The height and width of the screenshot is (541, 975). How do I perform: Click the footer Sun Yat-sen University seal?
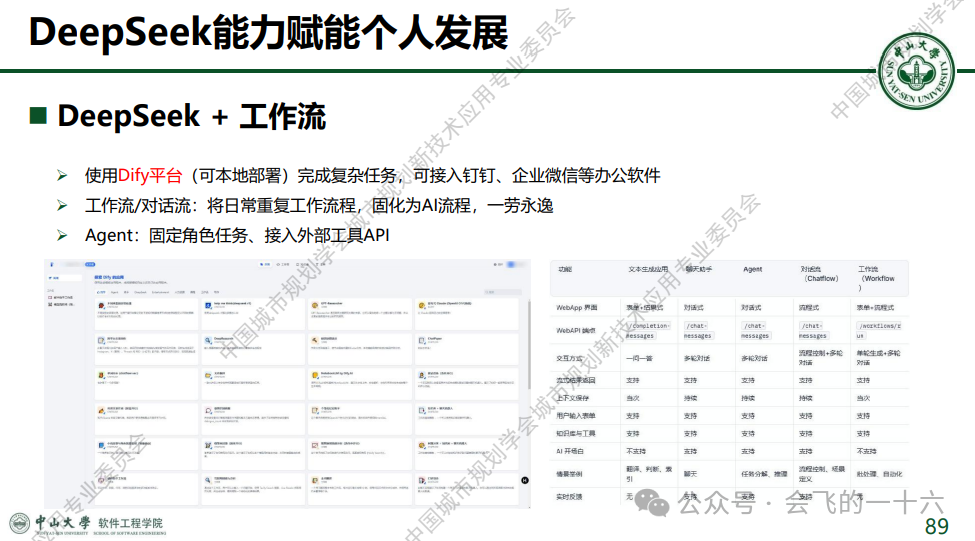pyautogui.click(x=19, y=524)
